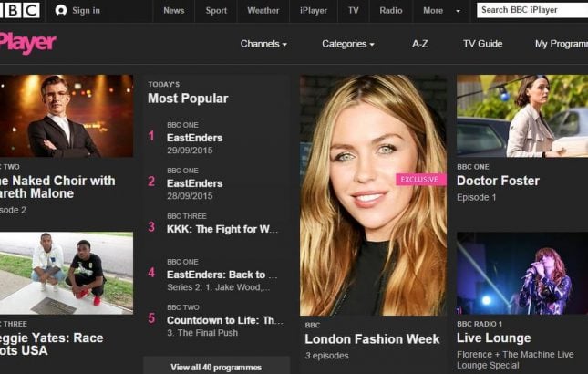Screen dimensions: 588x374
Task: Click View all 40 programmes
Action: pos(216,367)
